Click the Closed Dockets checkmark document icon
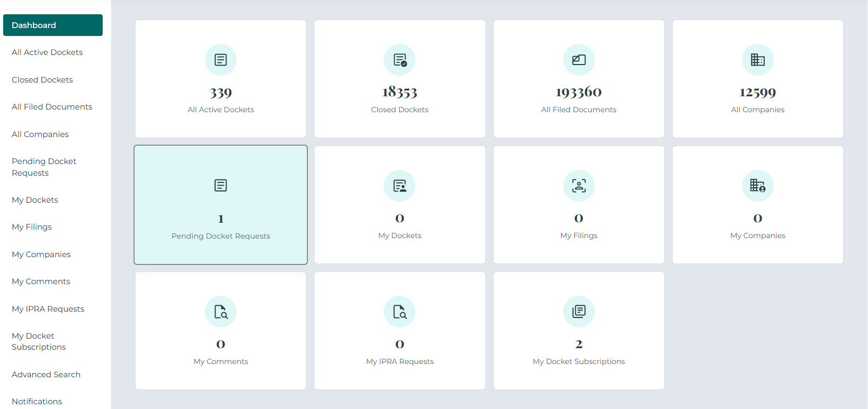This screenshot has width=868, height=409. pyautogui.click(x=400, y=60)
